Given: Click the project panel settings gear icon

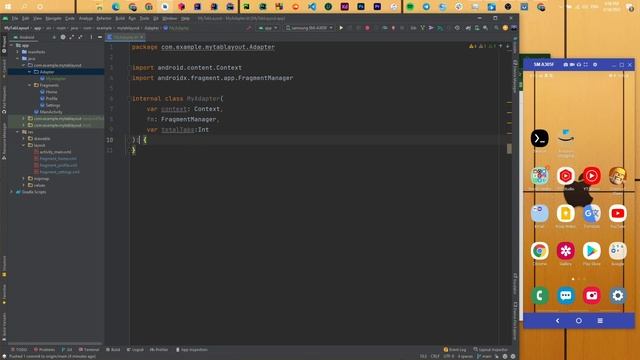Looking at the screenshot, I should (63, 37).
